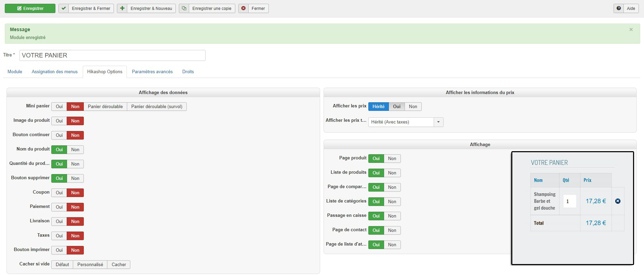Keep Page produit enabled with Oui
This screenshot has height=275, width=644.
coord(376,159)
